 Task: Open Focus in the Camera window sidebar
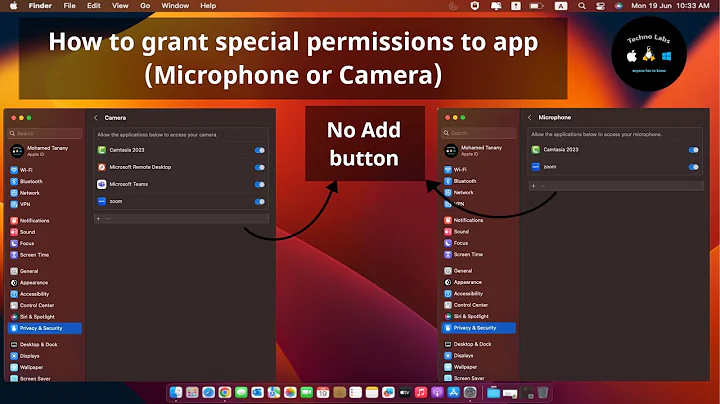point(22,243)
